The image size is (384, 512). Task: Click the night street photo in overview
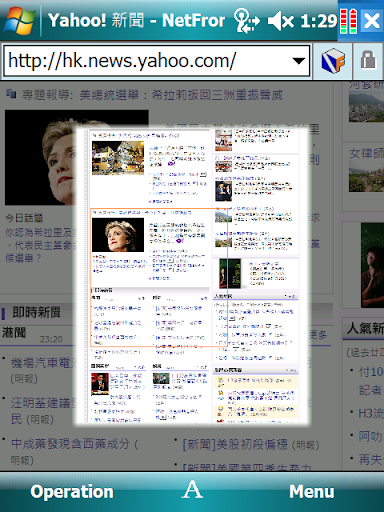click(118, 158)
